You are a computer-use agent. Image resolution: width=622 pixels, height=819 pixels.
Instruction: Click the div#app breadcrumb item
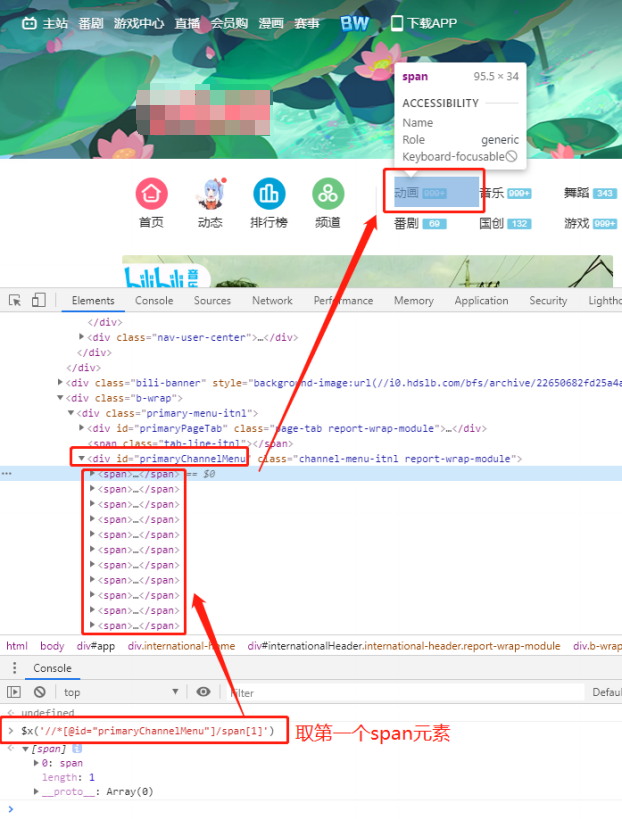tap(96, 646)
